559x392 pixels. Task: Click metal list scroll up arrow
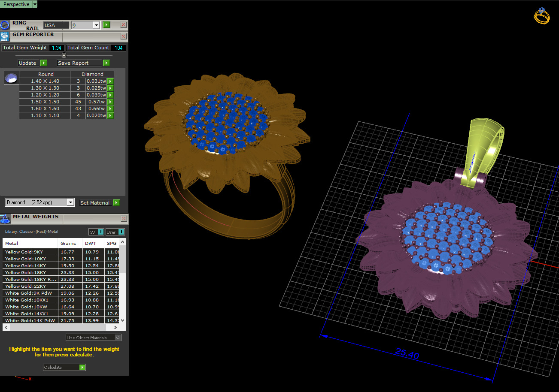(123, 242)
